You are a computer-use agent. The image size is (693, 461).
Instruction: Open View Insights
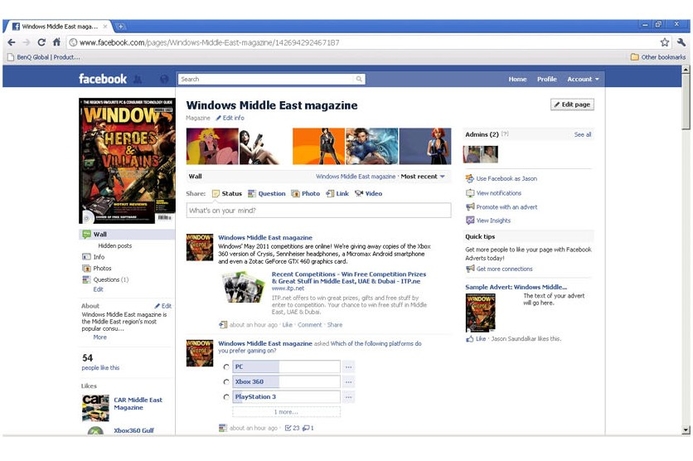(x=488, y=221)
